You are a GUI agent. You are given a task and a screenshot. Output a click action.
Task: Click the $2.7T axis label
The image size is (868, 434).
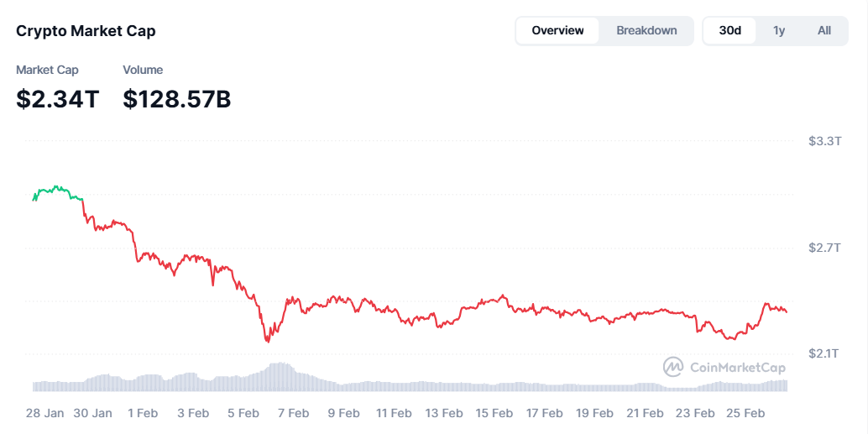[824, 248]
